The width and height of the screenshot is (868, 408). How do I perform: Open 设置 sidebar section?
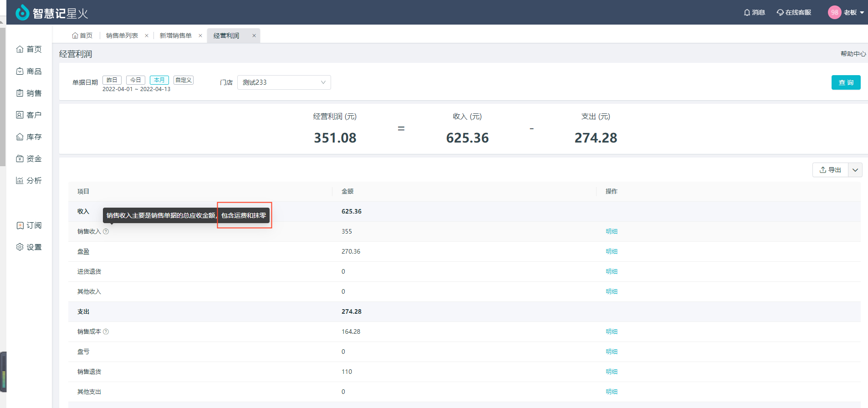[x=29, y=247]
